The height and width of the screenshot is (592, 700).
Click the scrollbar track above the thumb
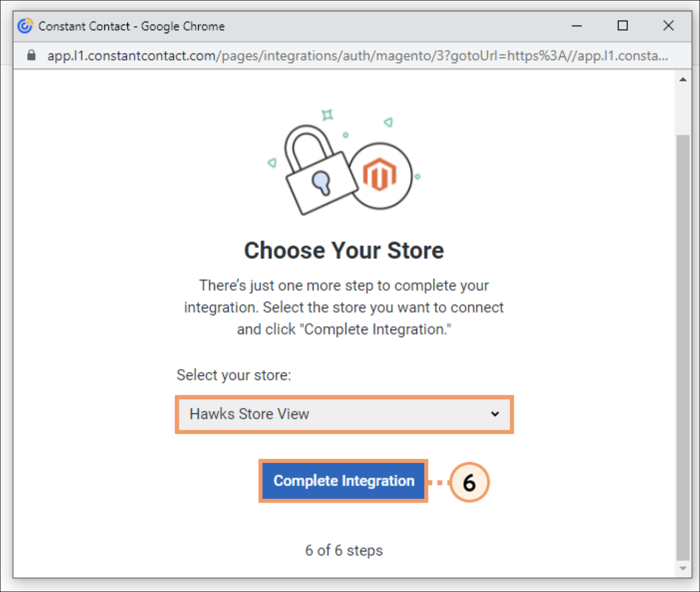[683, 109]
